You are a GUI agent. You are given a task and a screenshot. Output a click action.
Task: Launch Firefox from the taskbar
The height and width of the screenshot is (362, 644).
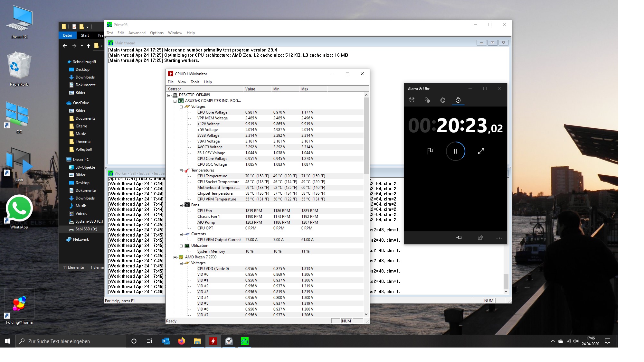coord(182,341)
